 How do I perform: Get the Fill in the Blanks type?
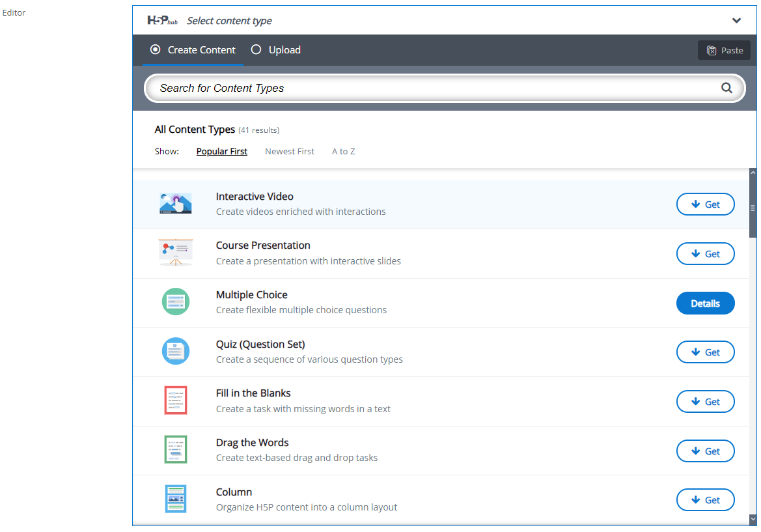coord(705,402)
